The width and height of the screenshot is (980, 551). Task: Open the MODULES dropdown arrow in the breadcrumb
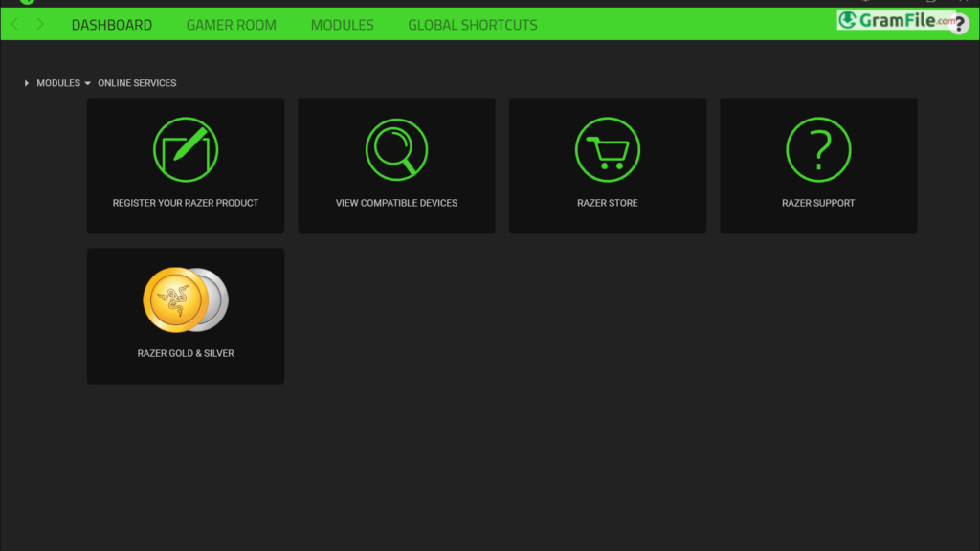[88, 83]
